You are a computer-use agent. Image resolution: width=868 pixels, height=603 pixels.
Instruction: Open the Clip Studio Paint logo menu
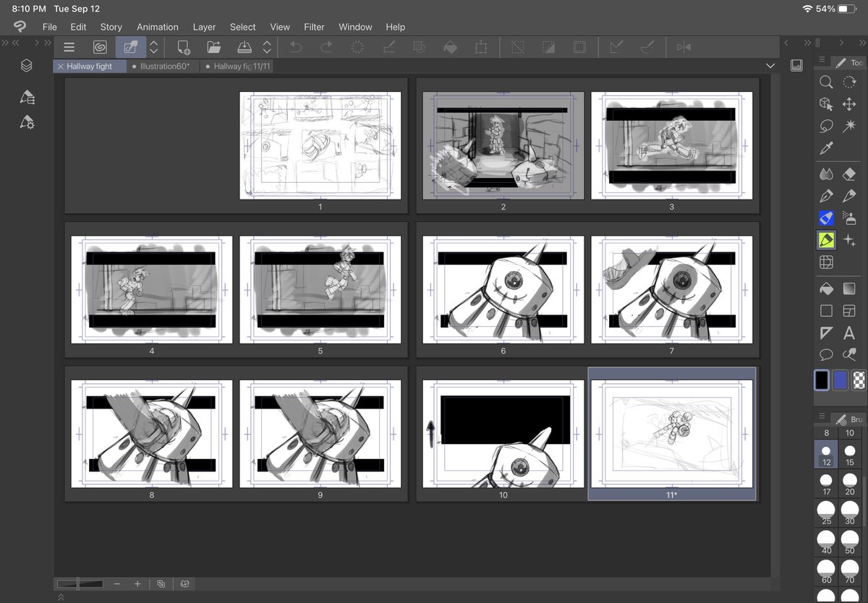point(20,27)
